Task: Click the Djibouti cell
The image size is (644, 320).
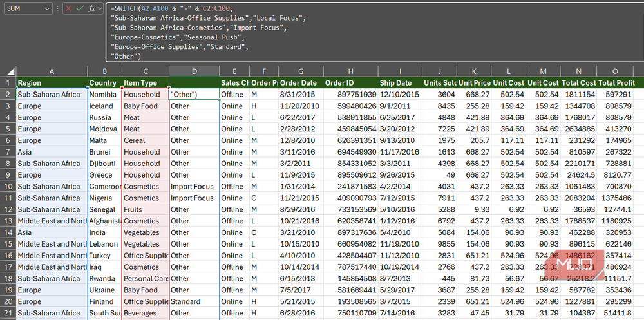Action: tap(105, 164)
